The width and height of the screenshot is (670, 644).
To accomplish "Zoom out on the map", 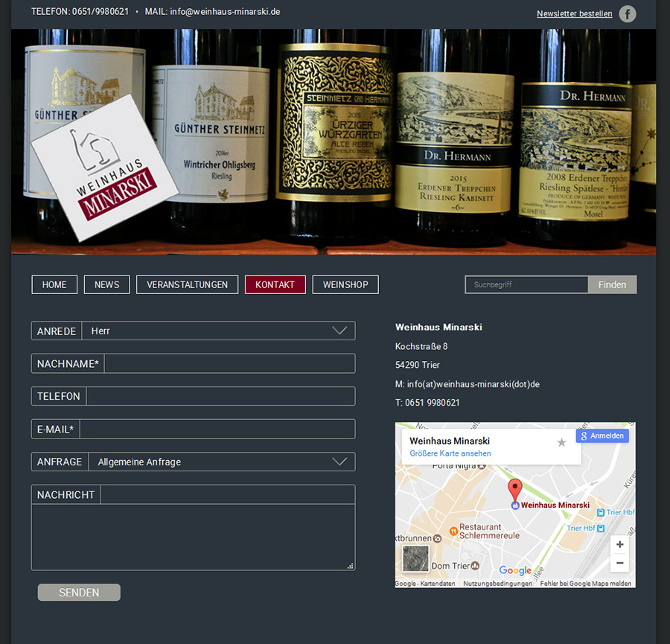I will tap(619, 563).
